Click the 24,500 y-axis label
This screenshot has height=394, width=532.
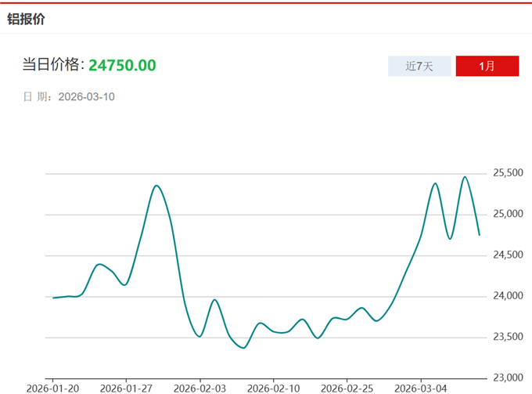tap(508, 255)
